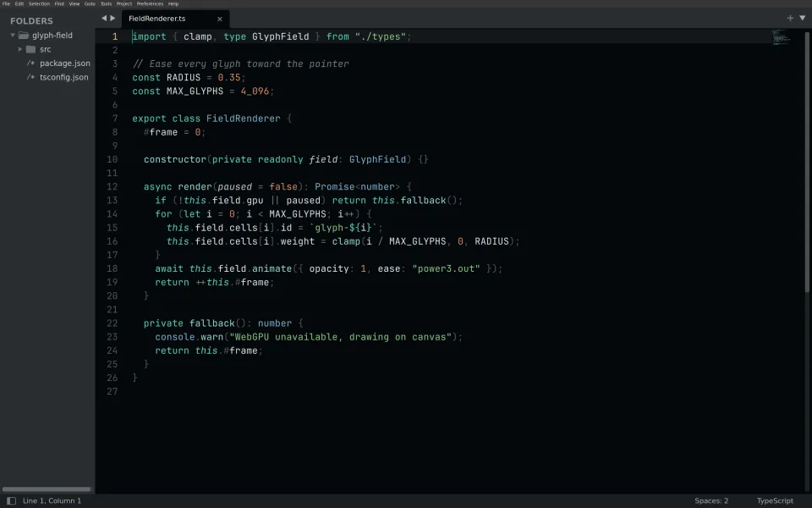Click the constructor keyword
Image resolution: width=812 pixels, height=508 pixels.
[x=175, y=160]
